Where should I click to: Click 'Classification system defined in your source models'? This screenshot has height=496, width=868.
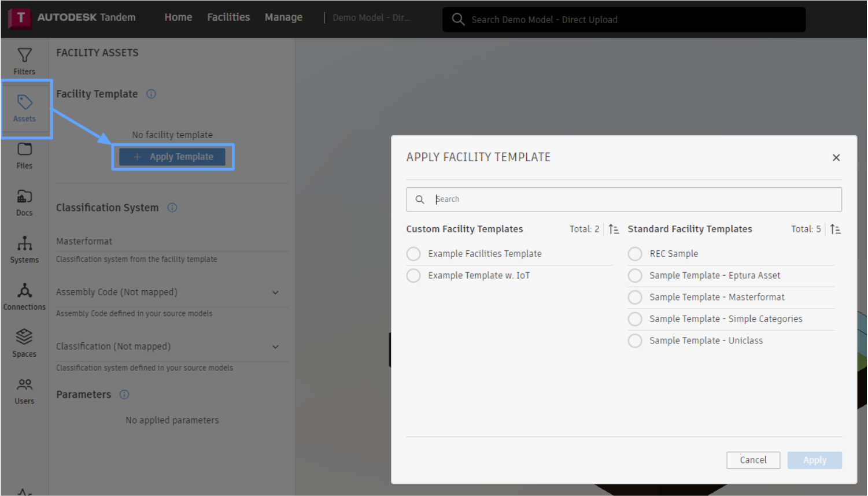pyautogui.click(x=145, y=368)
